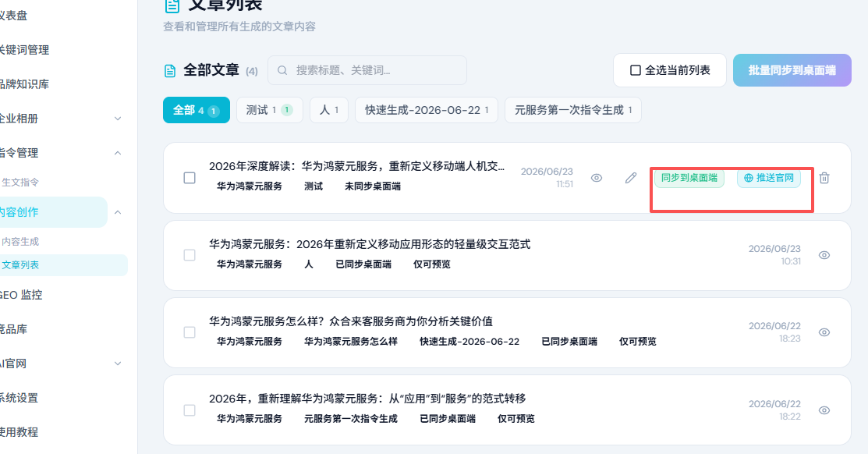The image size is (868, 454).
Task: Click the search magnifier icon
Action: [x=282, y=70]
